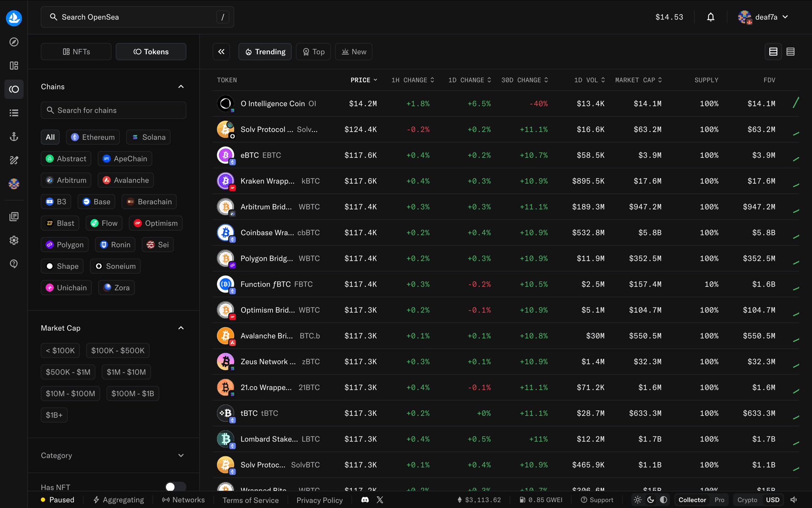
Task: Click the Networks status button
Action: point(184,500)
